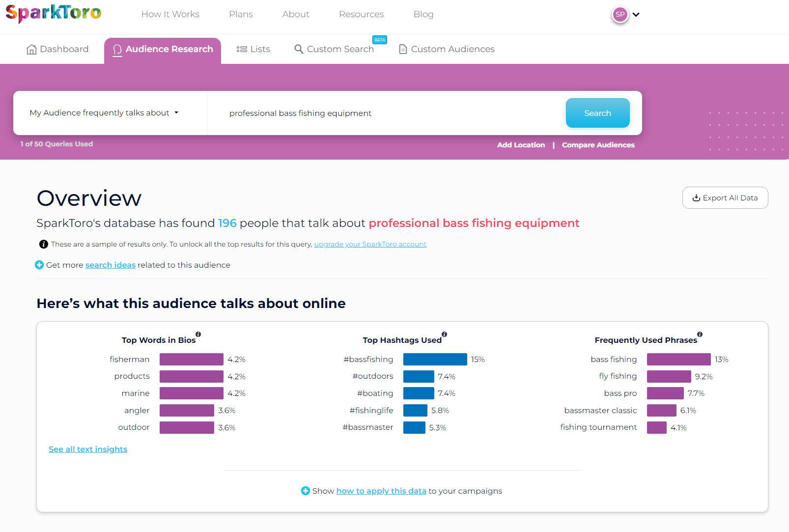
Task: Open the Plans page
Action: click(241, 14)
